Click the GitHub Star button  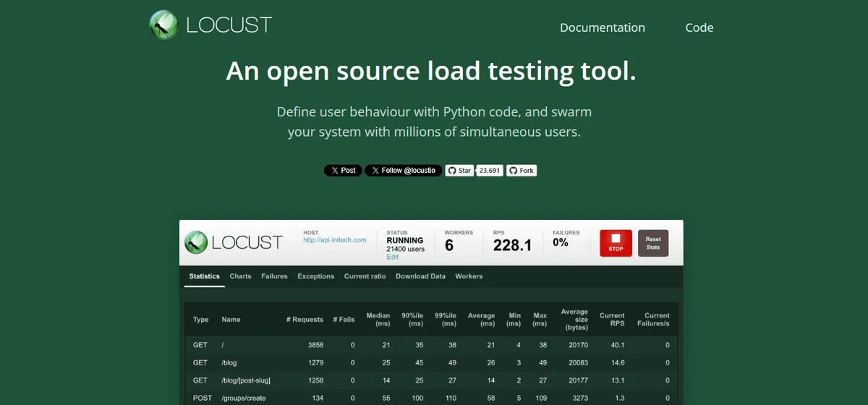click(459, 171)
